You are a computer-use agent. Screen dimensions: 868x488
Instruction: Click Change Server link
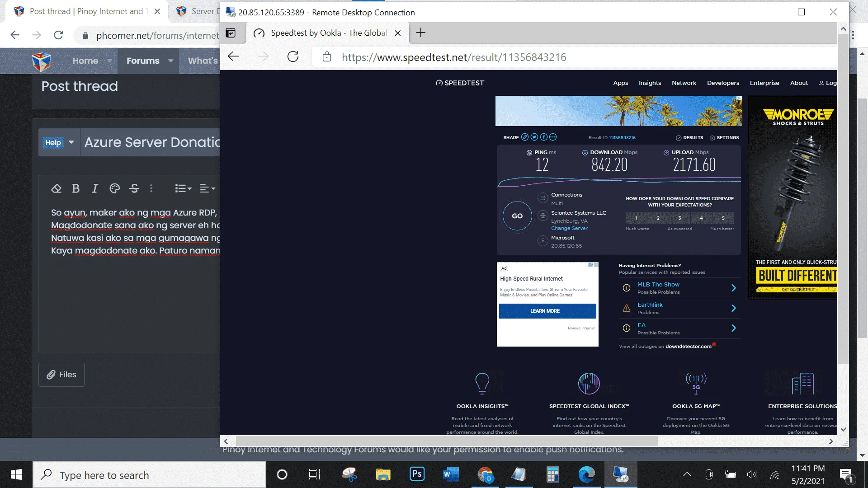(569, 228)
